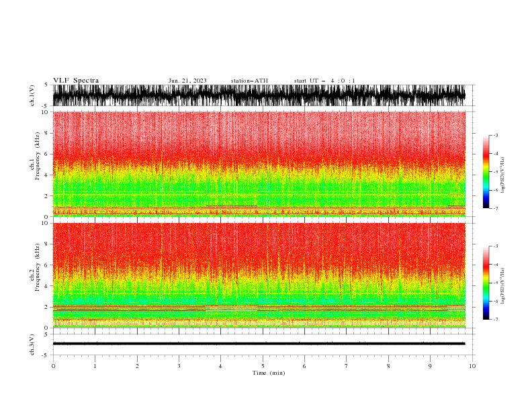Click the "ch.2 Frequency (kHz)" axis label

(x=35, y=267)
